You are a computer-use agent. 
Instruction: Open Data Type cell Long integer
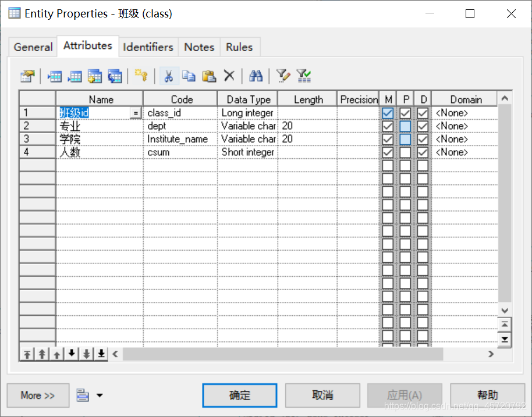pyautogui.click(x=248, y=113)
